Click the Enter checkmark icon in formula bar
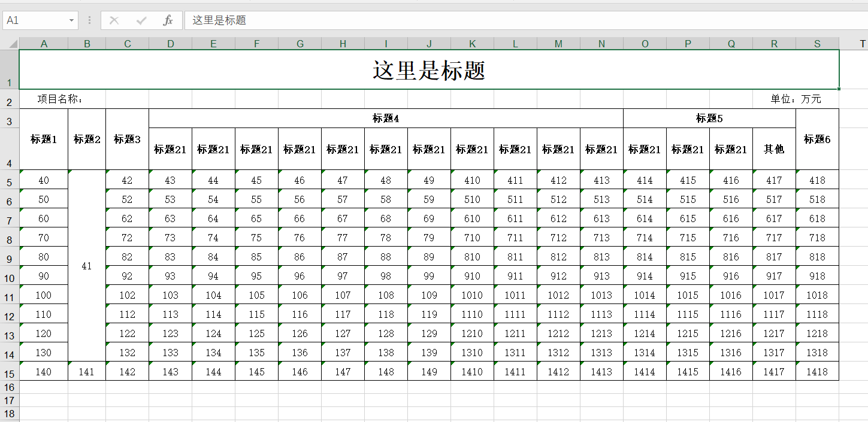Image resolution: width=868 pixels, height=422 pixels. [x=141, y=20]
